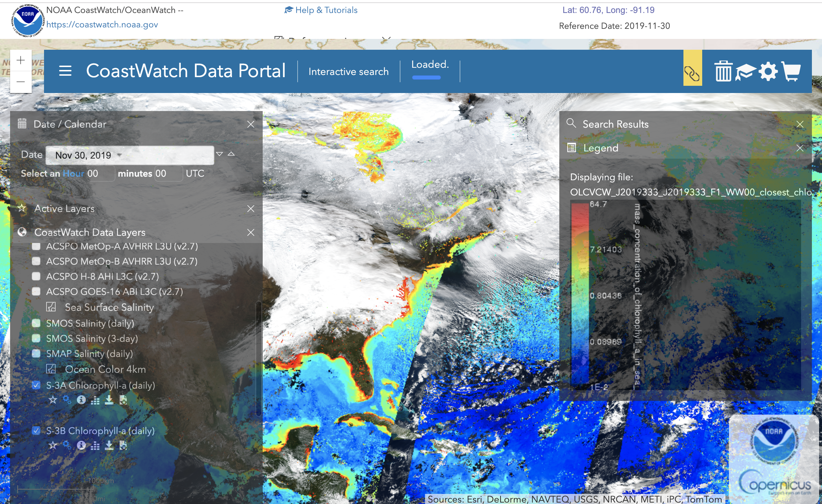Click the yellow link/share icon
822x504 pixels.
(692, 73)
